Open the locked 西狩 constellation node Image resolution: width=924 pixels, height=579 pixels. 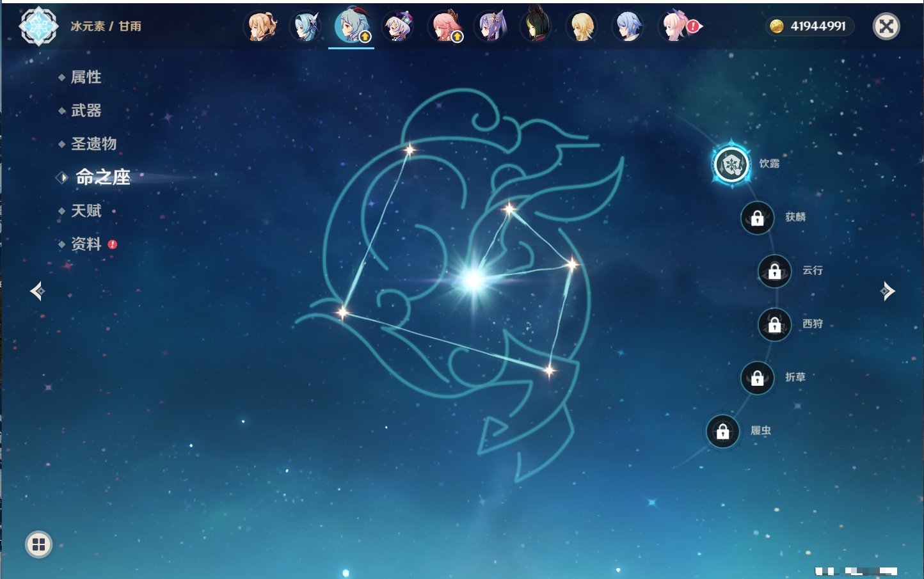[x=774, y=325]
